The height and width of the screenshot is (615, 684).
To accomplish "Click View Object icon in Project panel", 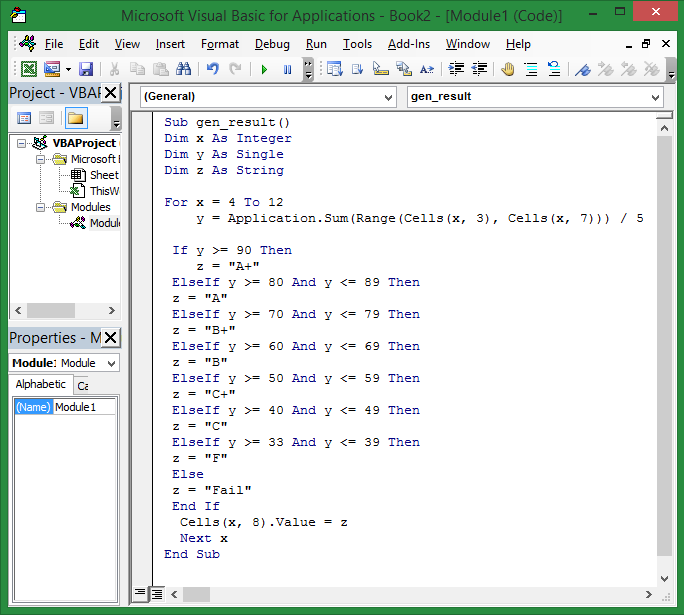I will point(46,118).
